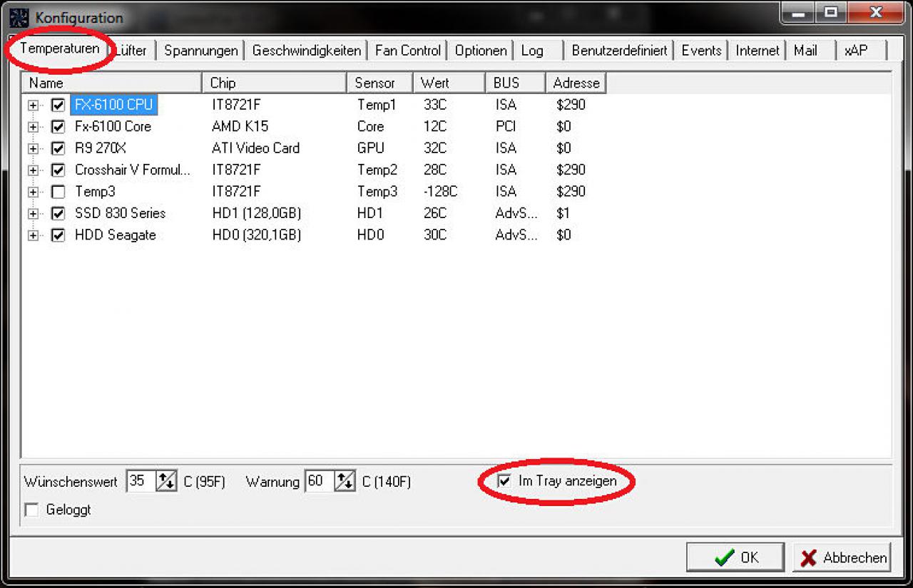Click the ATI Video Card chip cell
This screenshot has width=913, height=588.
(x=256, y=148)
